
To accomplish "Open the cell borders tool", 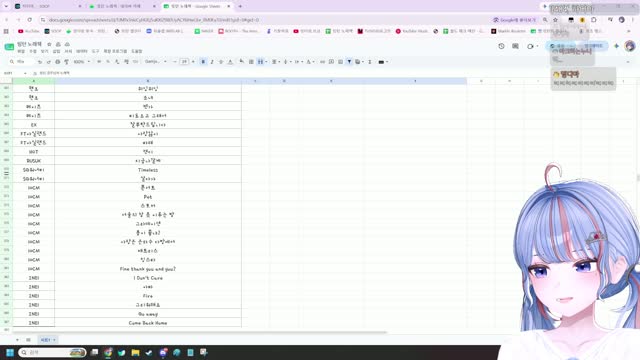I will click(251, 62).
